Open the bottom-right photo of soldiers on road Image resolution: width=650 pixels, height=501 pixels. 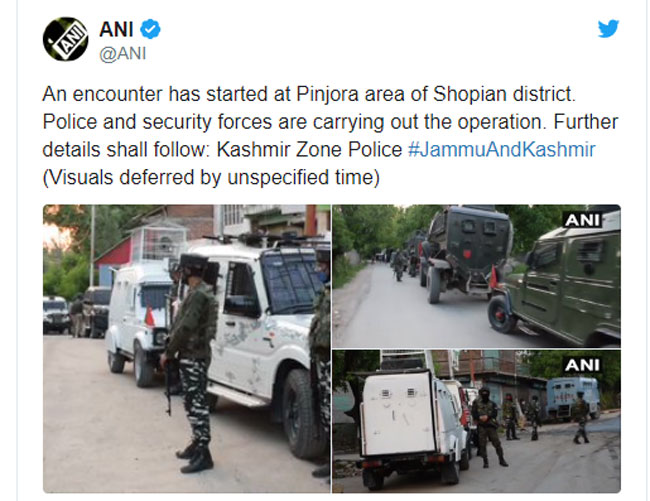[476, 421]
